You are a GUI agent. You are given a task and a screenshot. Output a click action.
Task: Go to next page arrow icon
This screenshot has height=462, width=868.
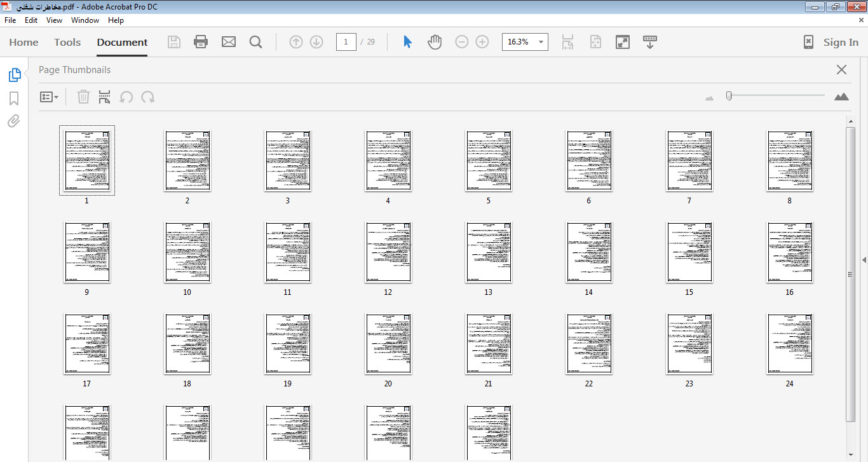(x=316, y=42)
